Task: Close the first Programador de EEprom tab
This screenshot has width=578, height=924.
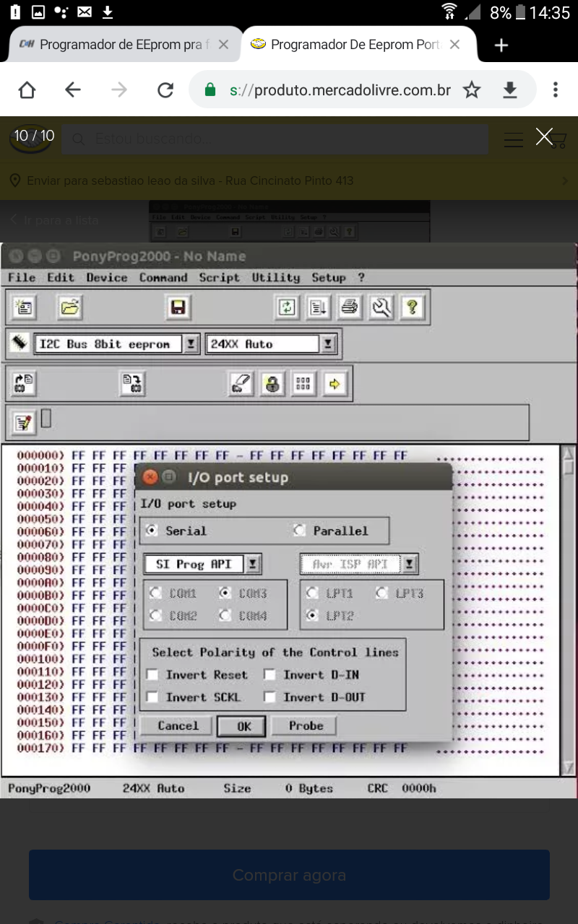Action: 223,45
